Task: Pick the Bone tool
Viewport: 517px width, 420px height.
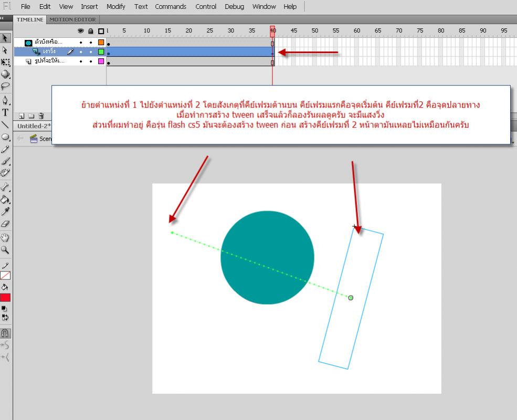Action: (x=5, y=187)
